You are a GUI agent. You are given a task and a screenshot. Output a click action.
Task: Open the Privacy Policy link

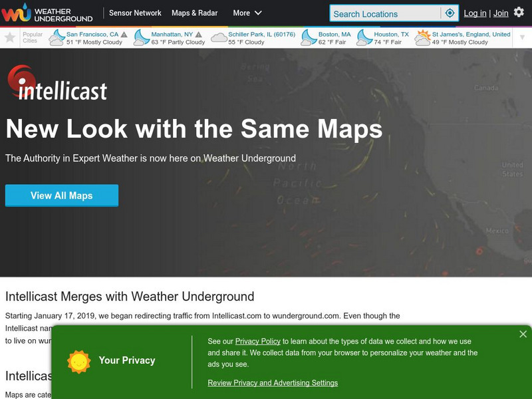(257, 341)
